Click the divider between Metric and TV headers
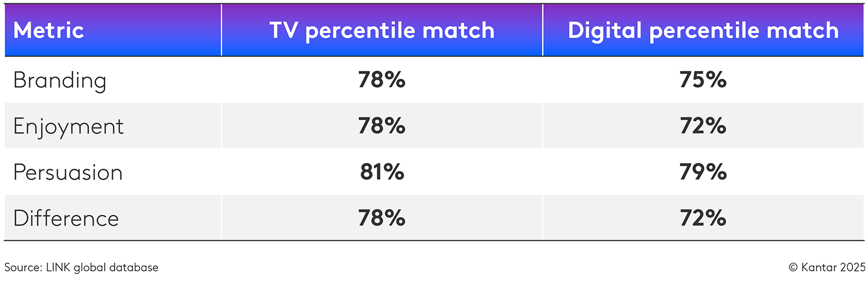This screenshot has width=868, height=282. click(222, 31)
